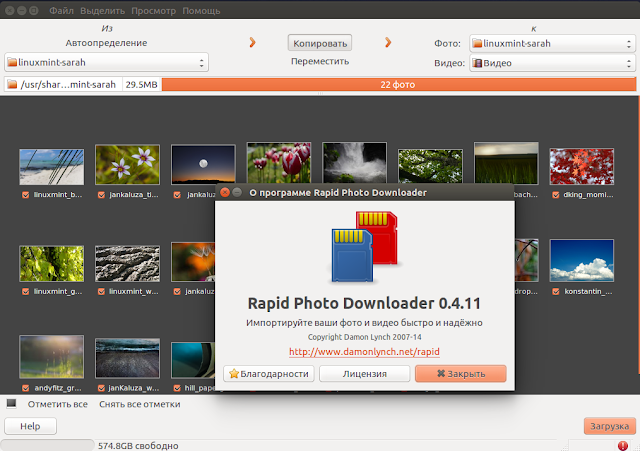Click the Help button
This screenshot has width=640, height=451.
pyautogui.click(x=30, y=426)
